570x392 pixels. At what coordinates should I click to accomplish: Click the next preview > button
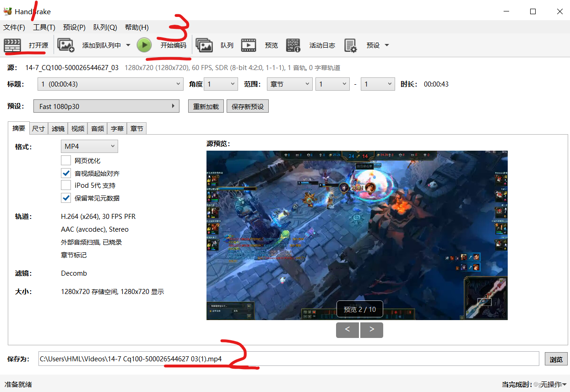372,330
